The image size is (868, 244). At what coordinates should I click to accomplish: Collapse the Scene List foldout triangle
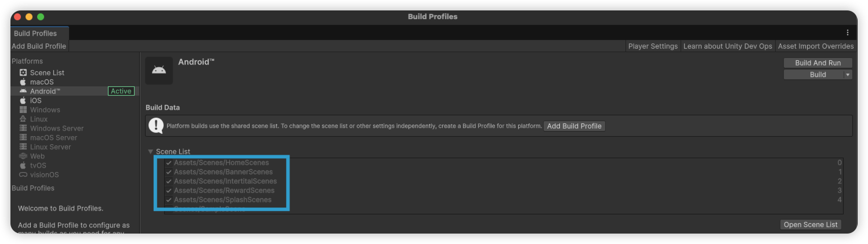151,152
